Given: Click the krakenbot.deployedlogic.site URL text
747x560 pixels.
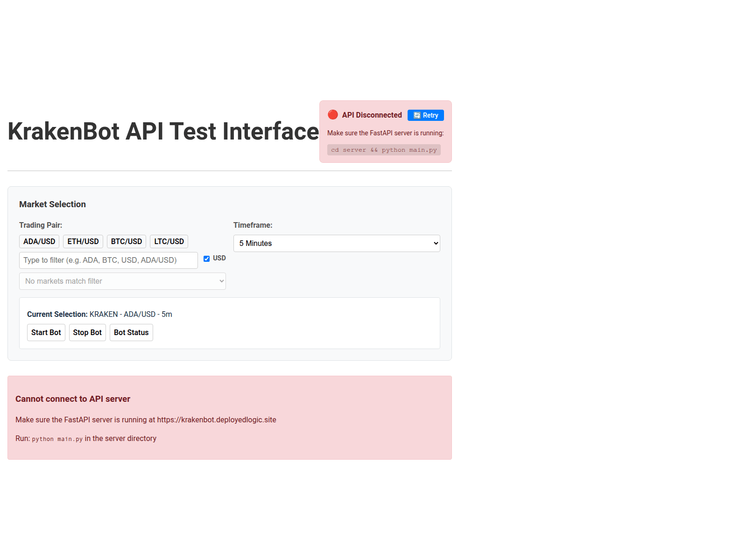Looking at the screenshot, I should [217, 420].
